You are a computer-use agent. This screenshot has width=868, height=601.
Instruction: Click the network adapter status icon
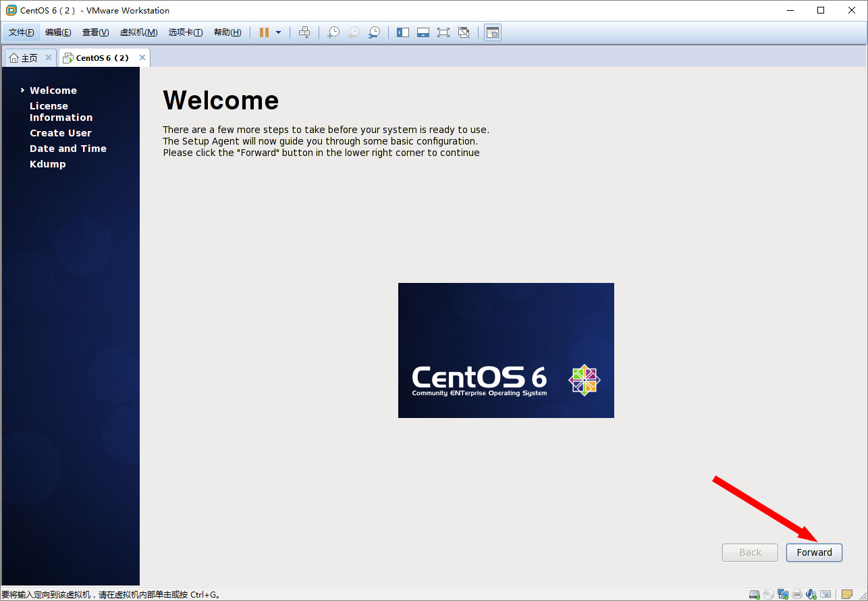tap(783, 595)
